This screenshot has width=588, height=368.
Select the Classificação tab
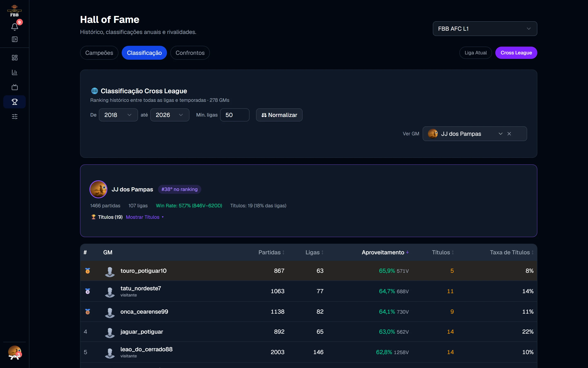pos(144,53)
